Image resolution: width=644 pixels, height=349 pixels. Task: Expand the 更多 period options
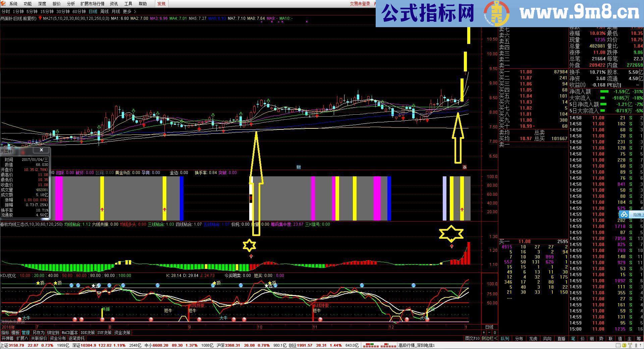pos(129,11)
